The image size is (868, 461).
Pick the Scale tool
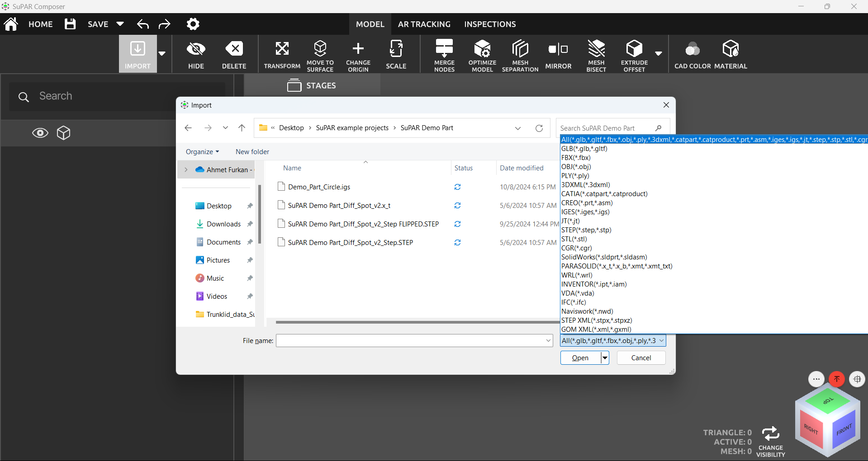[x=396, y=54]
